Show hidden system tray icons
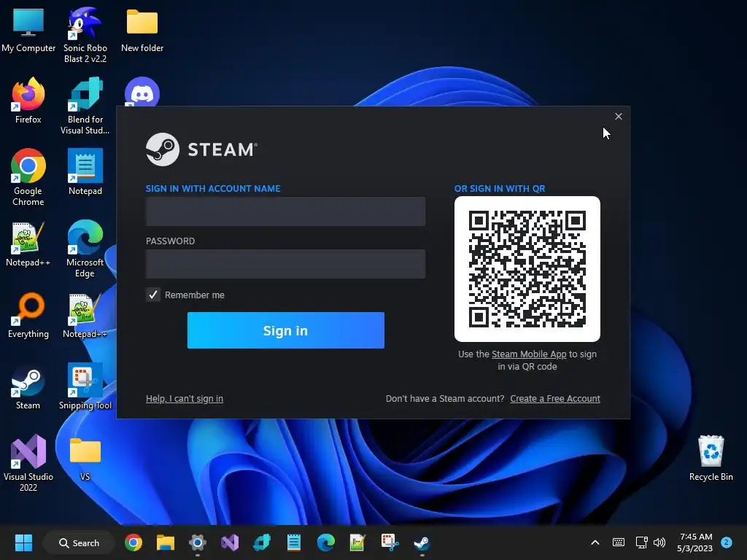 click(595, 542)
